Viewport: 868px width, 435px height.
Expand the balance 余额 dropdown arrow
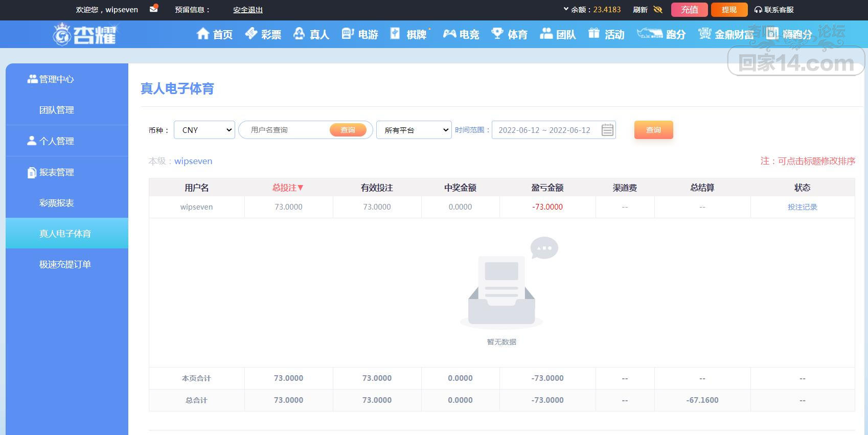(566, 9)
